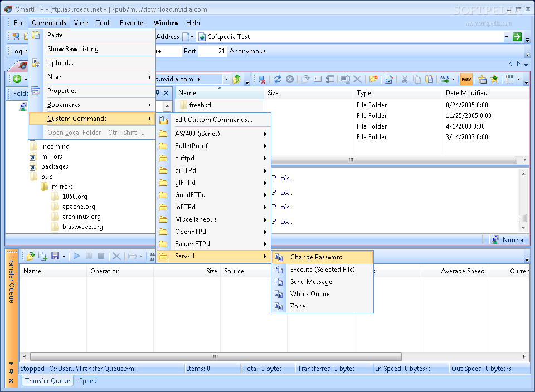535x392 pixels.
Task: Click the paste clipboard toolbar icon
Action: pos(429,80)
